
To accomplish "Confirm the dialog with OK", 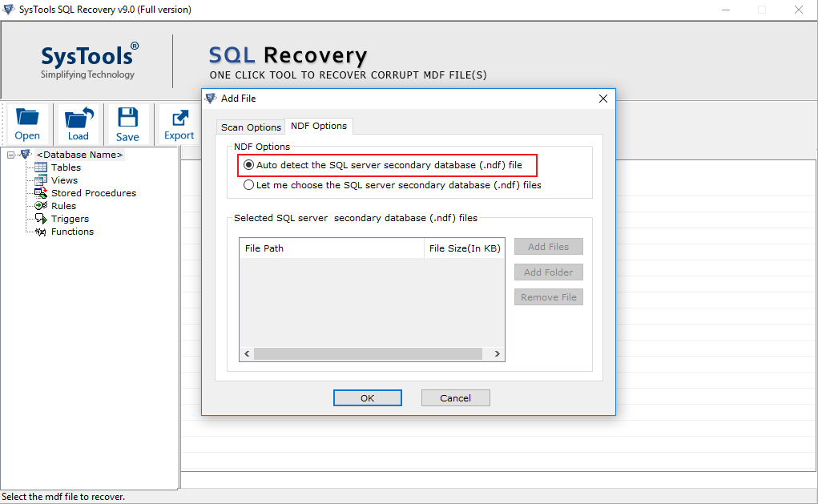I will 367,398.
